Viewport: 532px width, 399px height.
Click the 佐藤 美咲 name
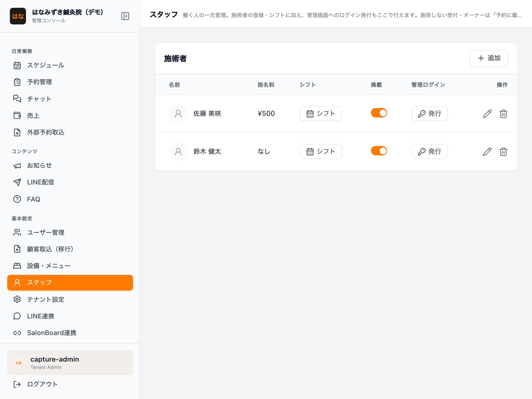point(207,114)
